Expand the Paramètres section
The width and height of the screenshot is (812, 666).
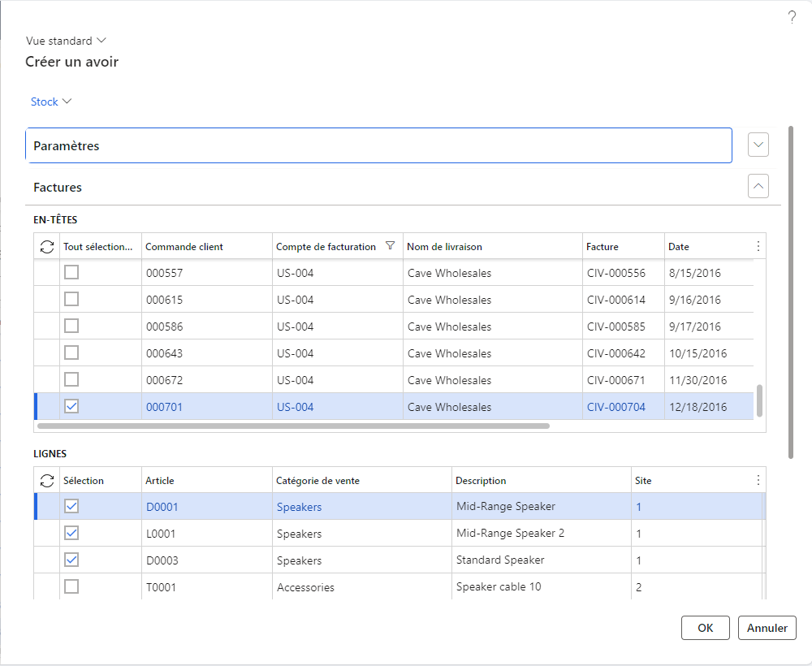758,145
